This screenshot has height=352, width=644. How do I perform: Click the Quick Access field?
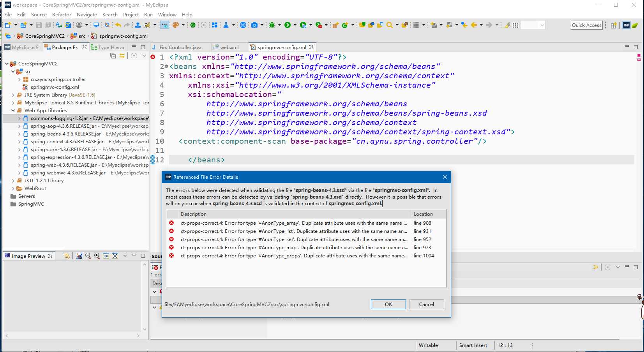coord(587,25)
